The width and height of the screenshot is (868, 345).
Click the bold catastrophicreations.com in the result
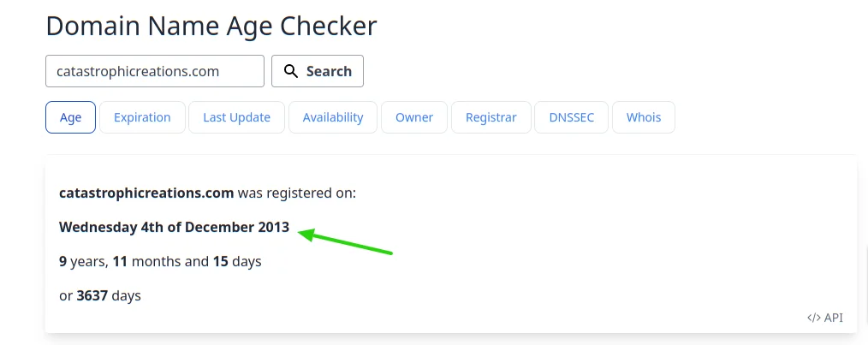tap(146, 193)
